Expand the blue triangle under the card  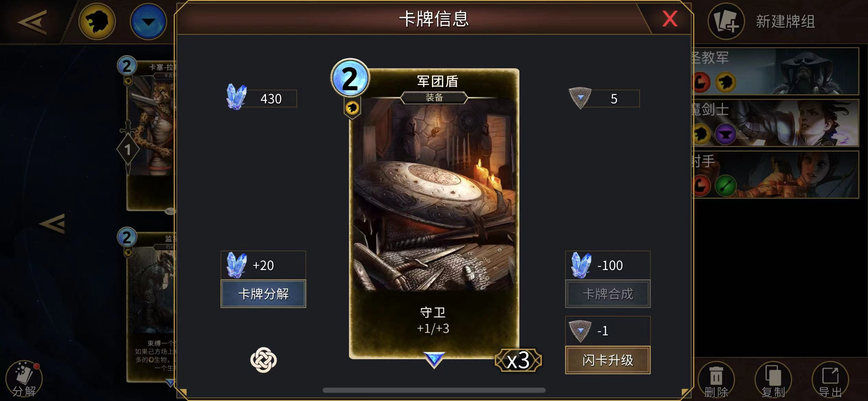434,360
